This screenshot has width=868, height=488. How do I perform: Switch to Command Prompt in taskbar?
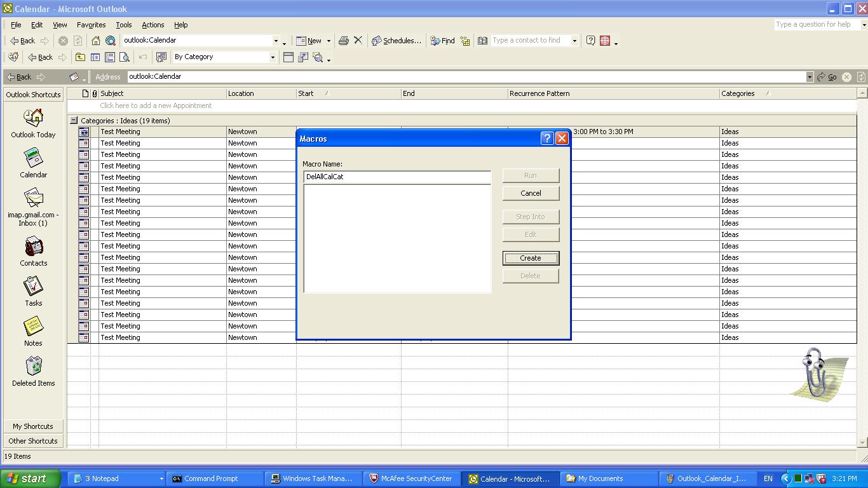pyautogui.click(x=210, y=478)
